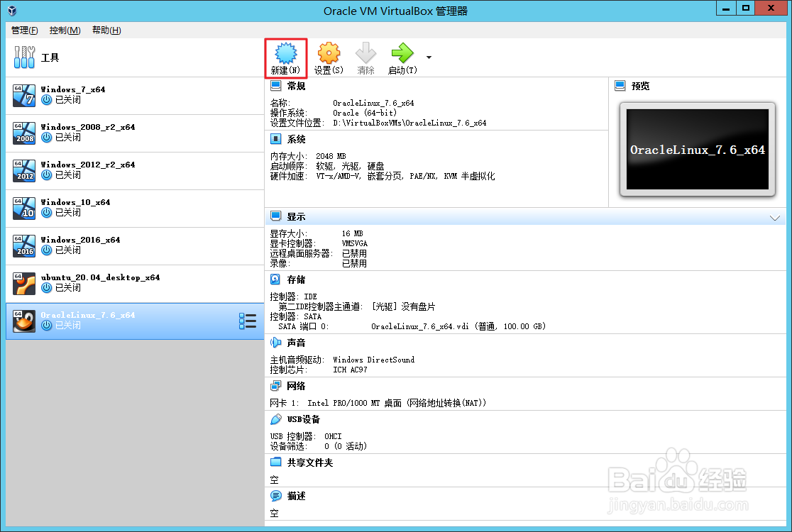Open the 控制(M) menu
792x532 pixels.
65,31
